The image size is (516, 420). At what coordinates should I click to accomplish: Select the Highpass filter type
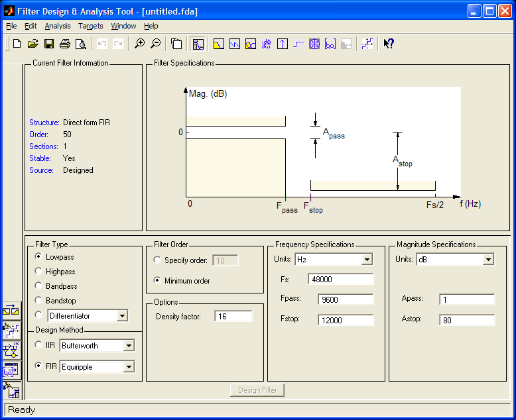38,271
